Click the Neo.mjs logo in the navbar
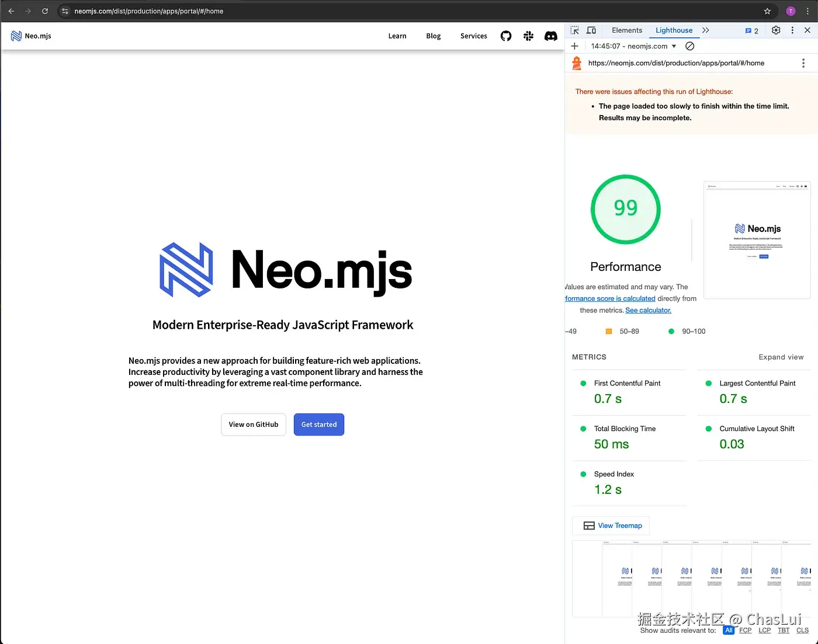The height and width of the screenshot is (644, 818). click(30, 36)
